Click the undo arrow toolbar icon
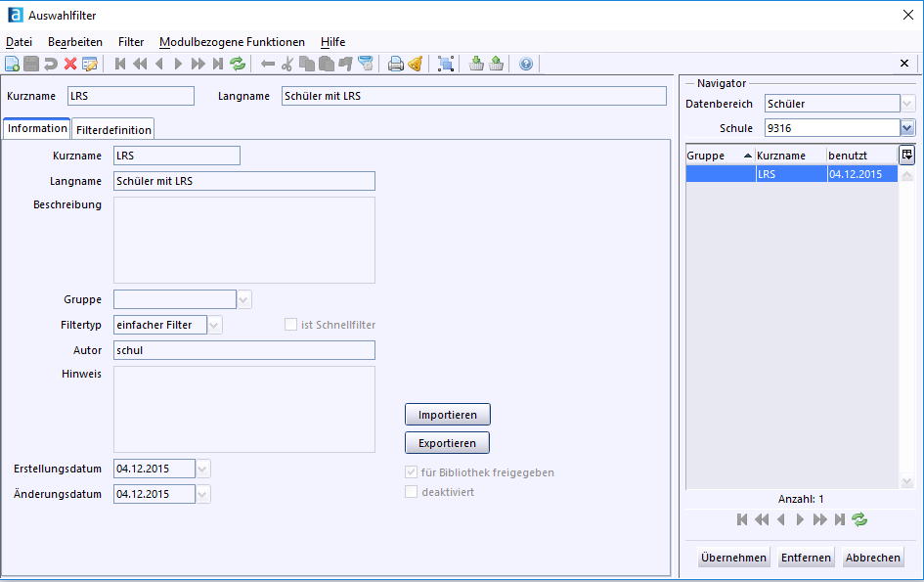The width and height of the screenshot is (924, 582). pyautogui.click(x=51, y=64)
